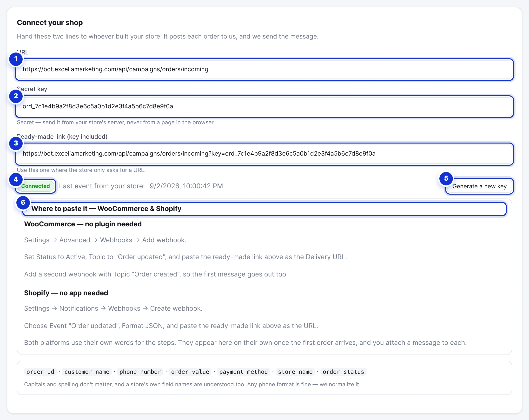Select the order_status field tag
Screen dimensions: 529x420
(344, 372)
